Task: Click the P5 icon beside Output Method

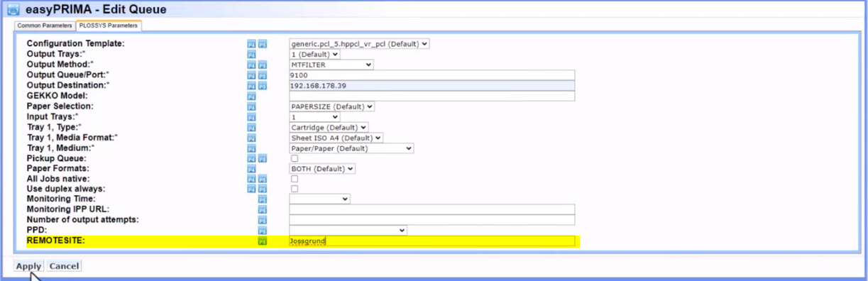Action: [263, 65]
